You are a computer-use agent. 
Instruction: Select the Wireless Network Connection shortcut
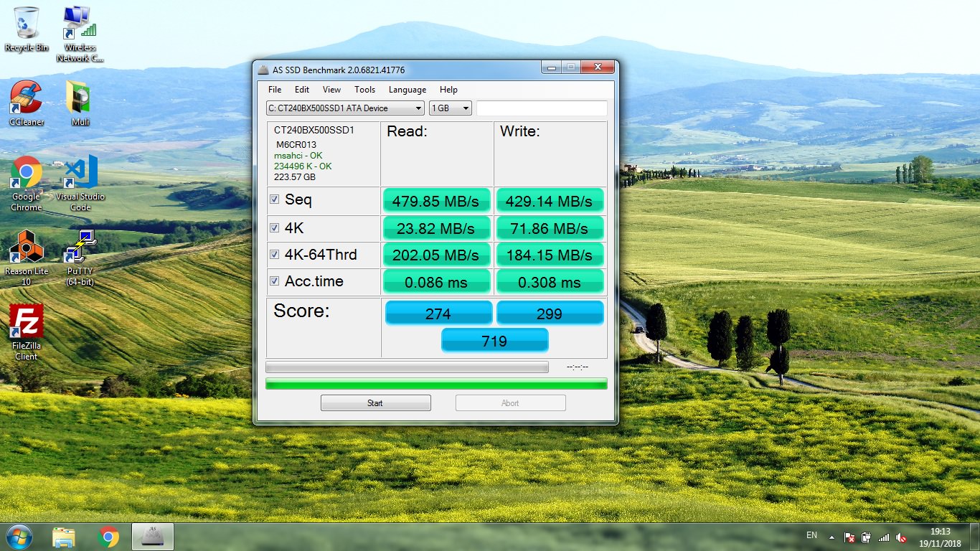point(80,33)
